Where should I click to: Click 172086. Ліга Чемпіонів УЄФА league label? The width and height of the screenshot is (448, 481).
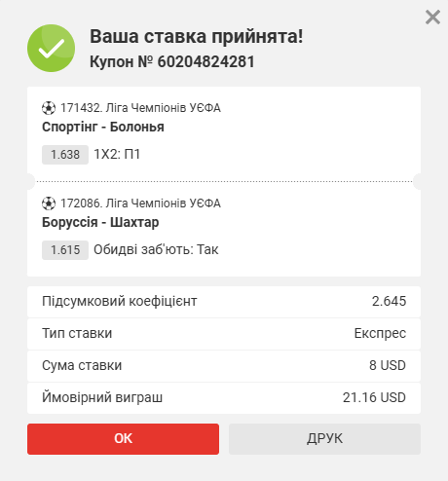click(x=140, y=203)
